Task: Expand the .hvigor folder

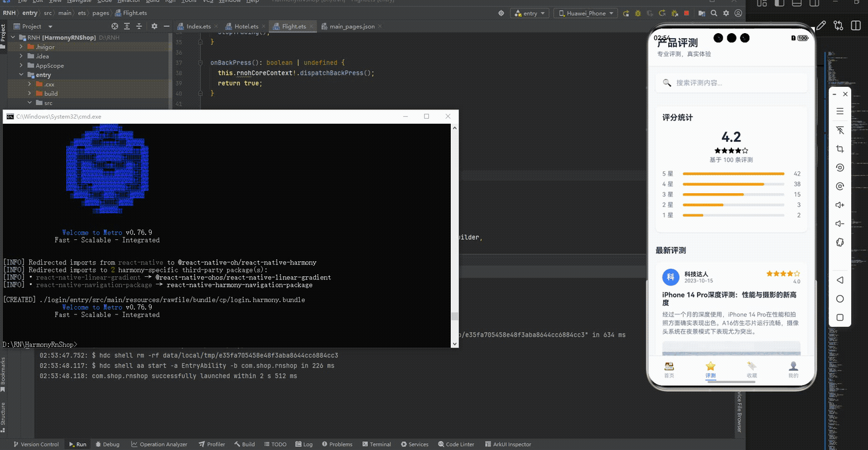Action: coord(21,47)
